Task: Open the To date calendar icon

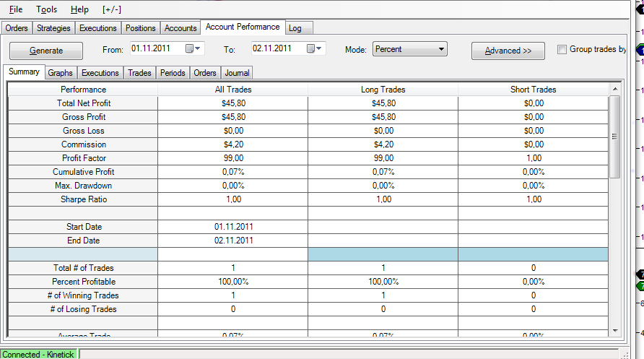Action: pos(311,48)
